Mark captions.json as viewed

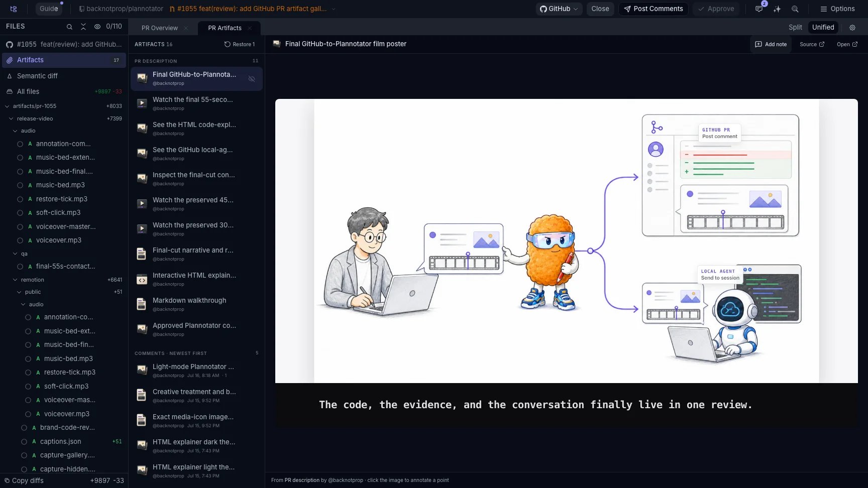tap(24, 442)
